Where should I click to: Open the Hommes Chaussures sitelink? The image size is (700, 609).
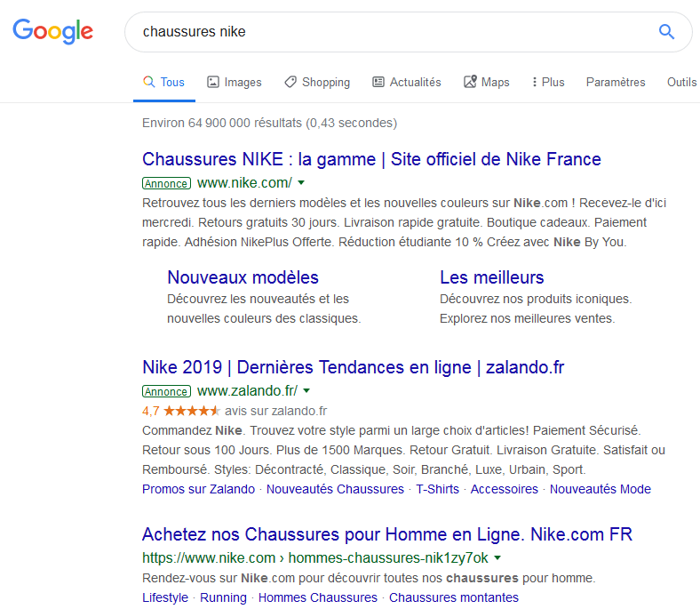[318, 597]
